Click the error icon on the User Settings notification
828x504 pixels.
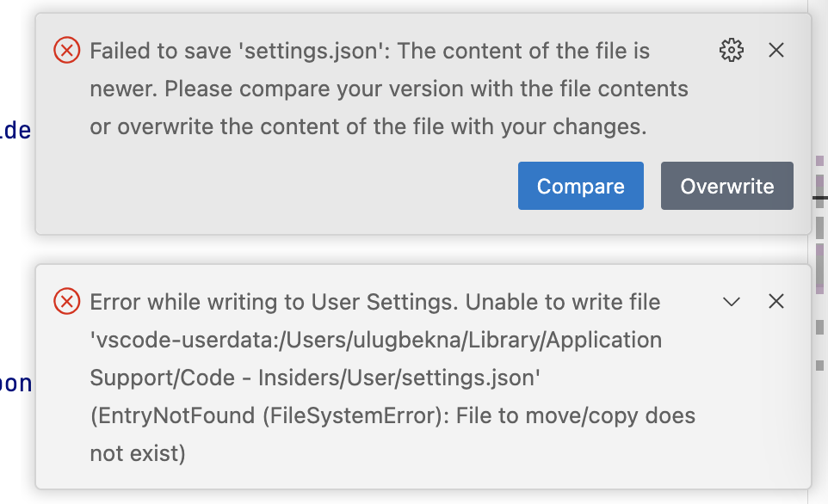click(66, 302)
